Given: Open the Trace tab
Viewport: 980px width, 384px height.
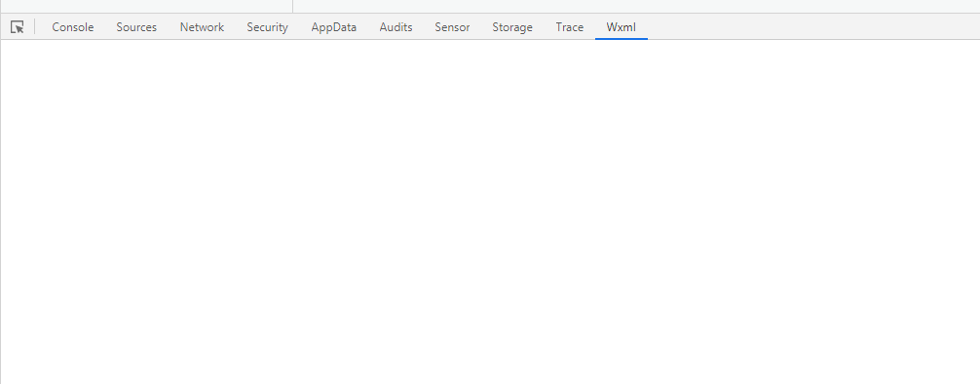Looking at the screenshot, I should 569,27.
